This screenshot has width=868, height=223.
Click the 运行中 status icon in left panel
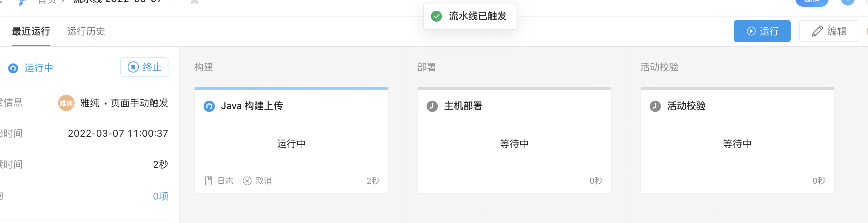[13, 68]
